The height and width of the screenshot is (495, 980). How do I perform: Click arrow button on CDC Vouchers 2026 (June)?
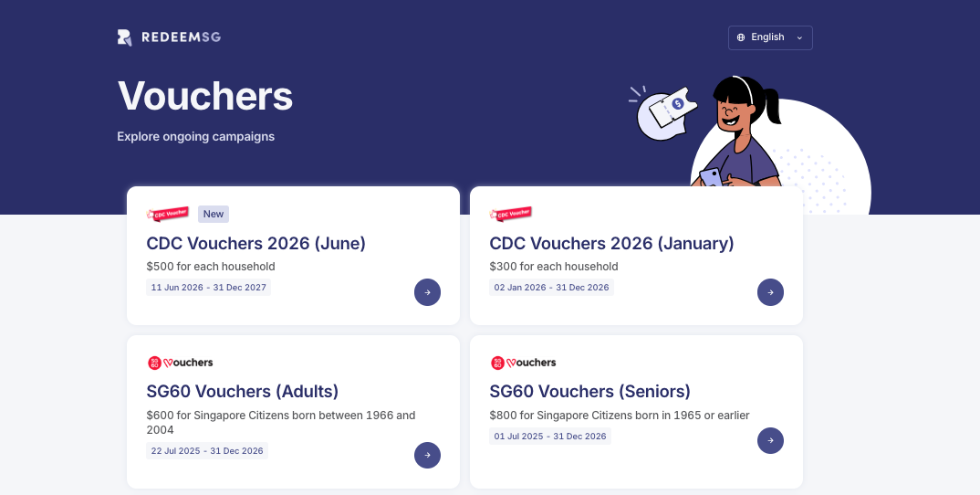[x=428, y=292]
